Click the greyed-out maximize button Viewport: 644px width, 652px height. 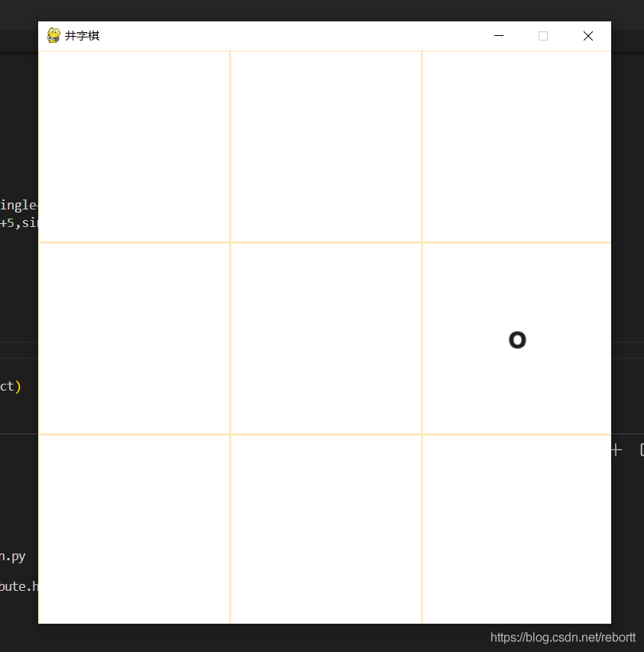[x=543, y=36]
